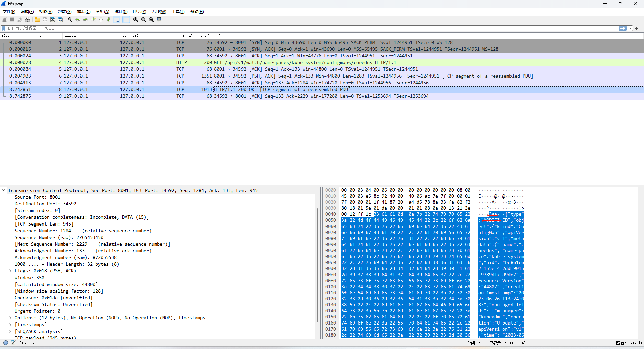Open the 文件(F) menu
This screenshot has height=349, width=644.
(9, 12)
